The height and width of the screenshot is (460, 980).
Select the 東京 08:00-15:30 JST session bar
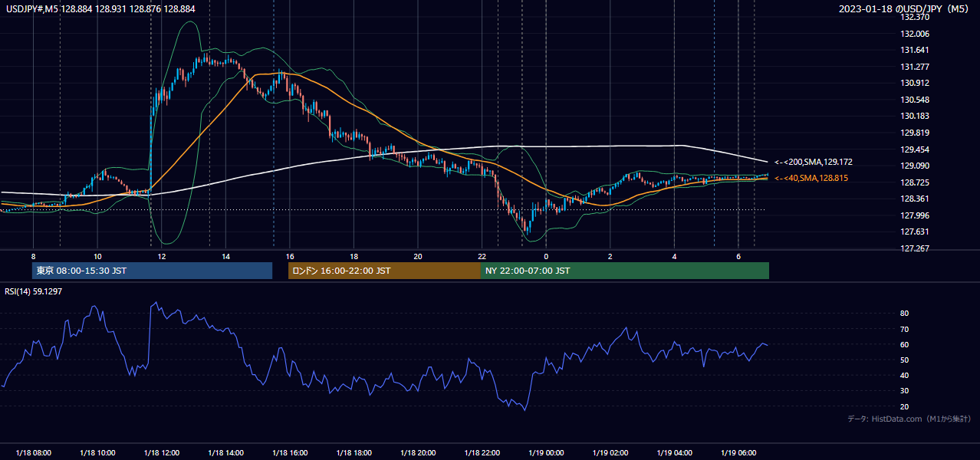[x=152, y=271]
